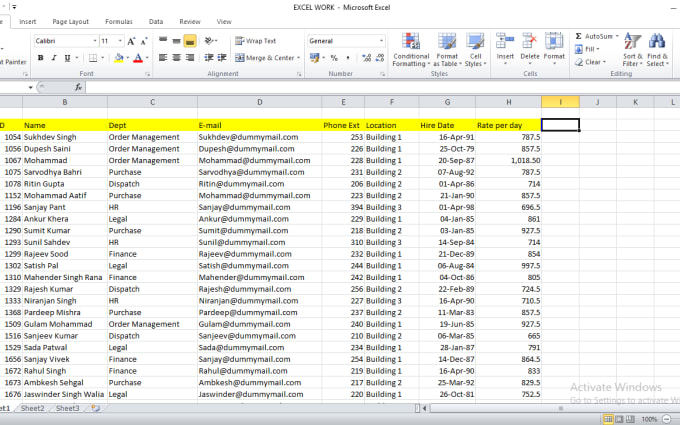Insert new worksheet tab icon
Viewport: 680px width, 425px height.
[x=95, y=408]
